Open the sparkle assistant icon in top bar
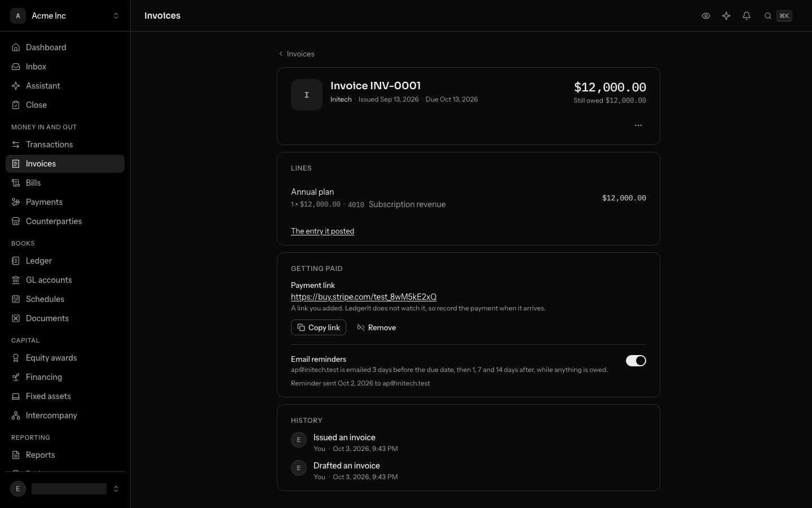The image size is (812, 508). coord(726,16)
